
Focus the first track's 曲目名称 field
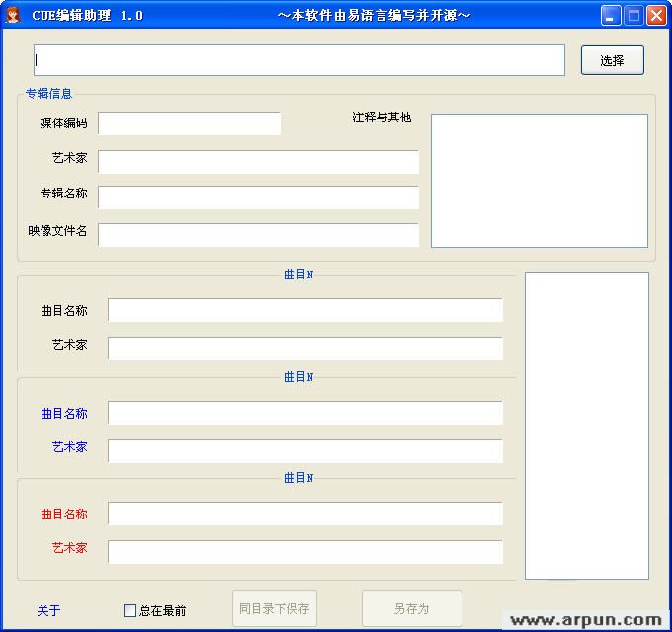click(x=304, y=310)
